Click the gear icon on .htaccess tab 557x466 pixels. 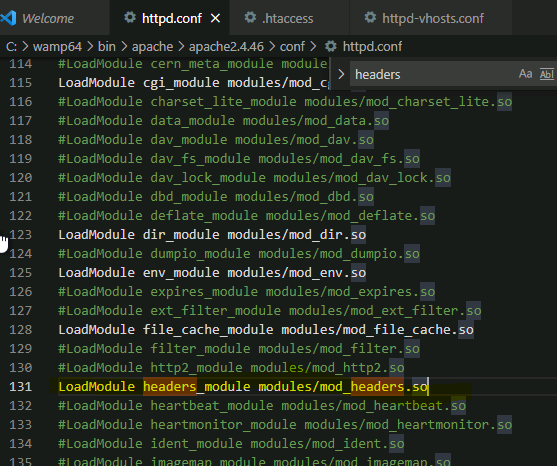coord(250,17)
